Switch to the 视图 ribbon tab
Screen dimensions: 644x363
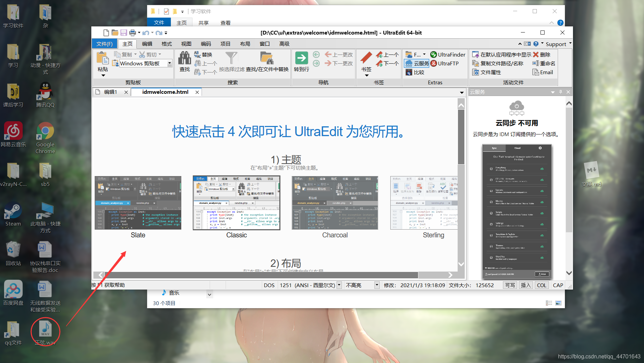186,44
